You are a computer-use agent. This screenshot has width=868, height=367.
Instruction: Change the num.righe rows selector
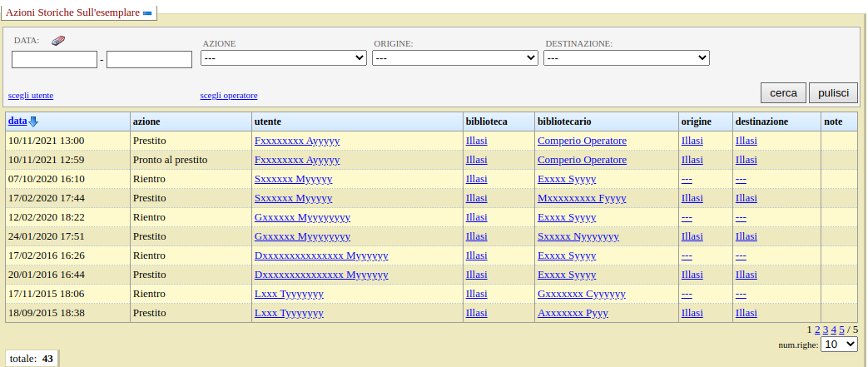[x=839, y=344]
